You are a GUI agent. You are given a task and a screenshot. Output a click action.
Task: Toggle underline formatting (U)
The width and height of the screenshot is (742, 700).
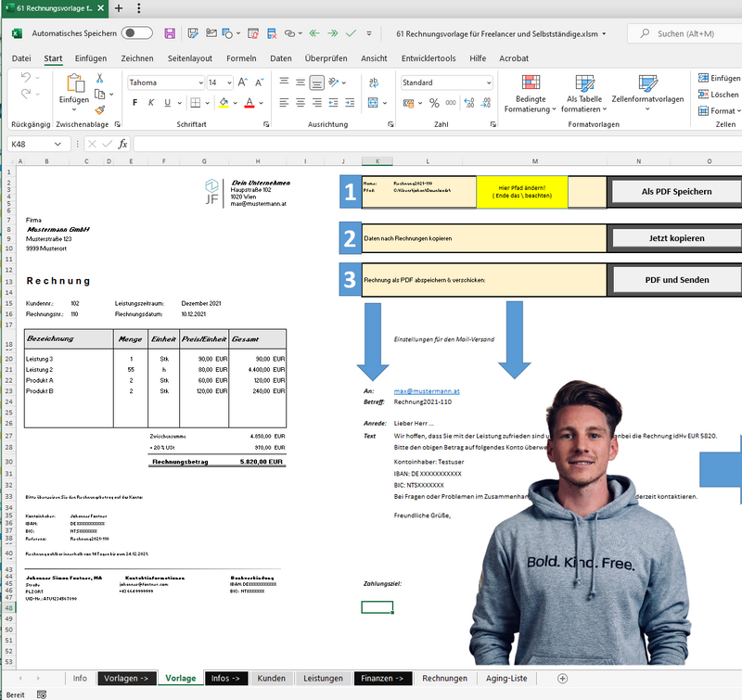tap(167, 103)
